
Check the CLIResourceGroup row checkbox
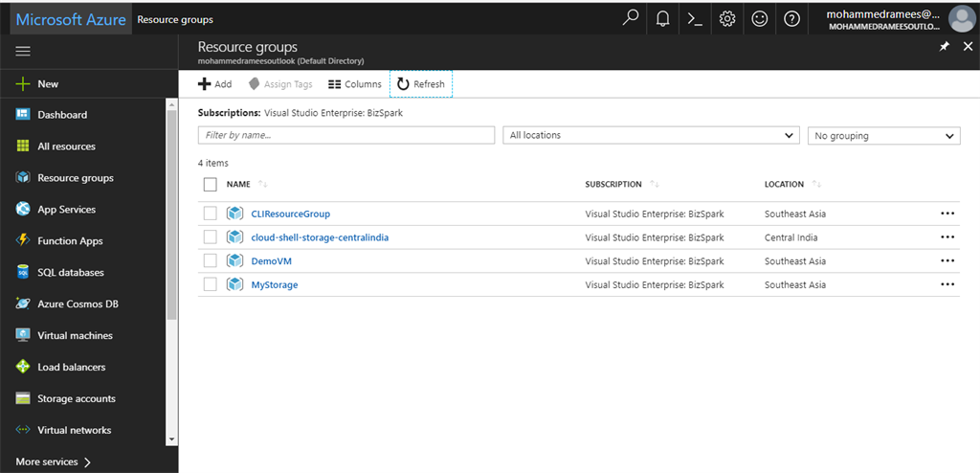pyautogui.click(x=211, y=214)
